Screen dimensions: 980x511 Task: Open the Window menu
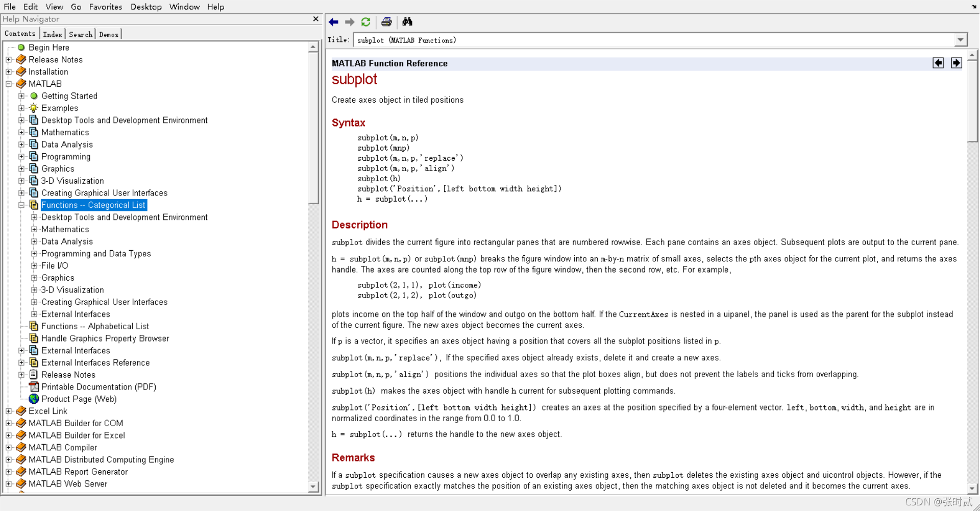pos(184,7)
